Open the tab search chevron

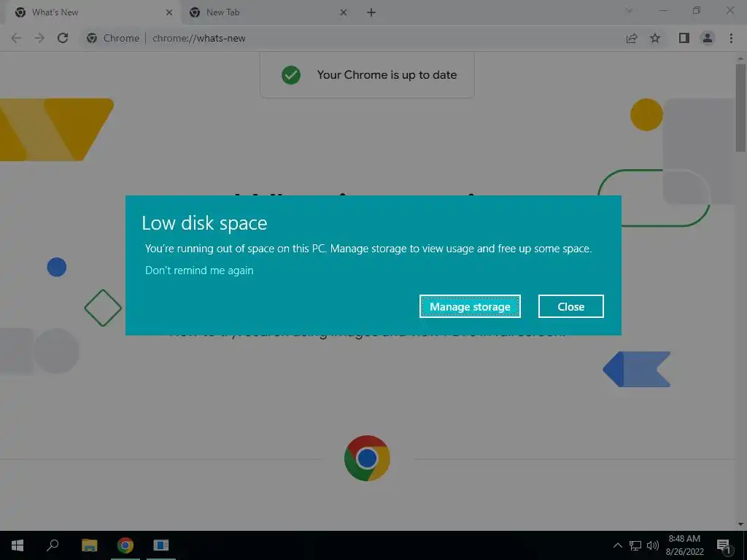[629, 10]
